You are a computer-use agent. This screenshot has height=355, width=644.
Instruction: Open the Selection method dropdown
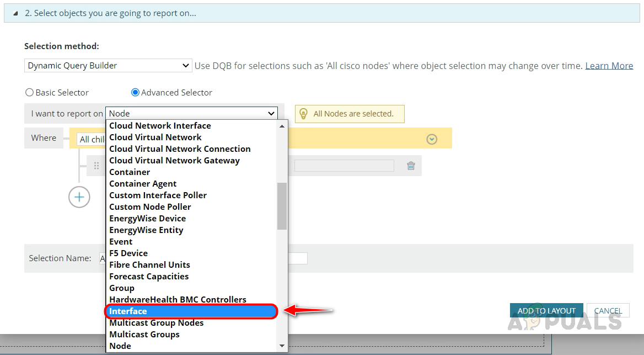click(108, 66)
